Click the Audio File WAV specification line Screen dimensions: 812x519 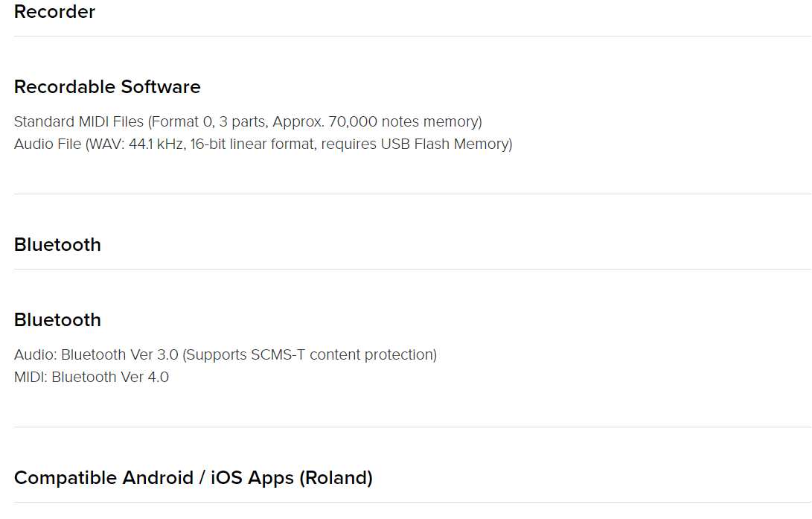(x=263, y=144)
